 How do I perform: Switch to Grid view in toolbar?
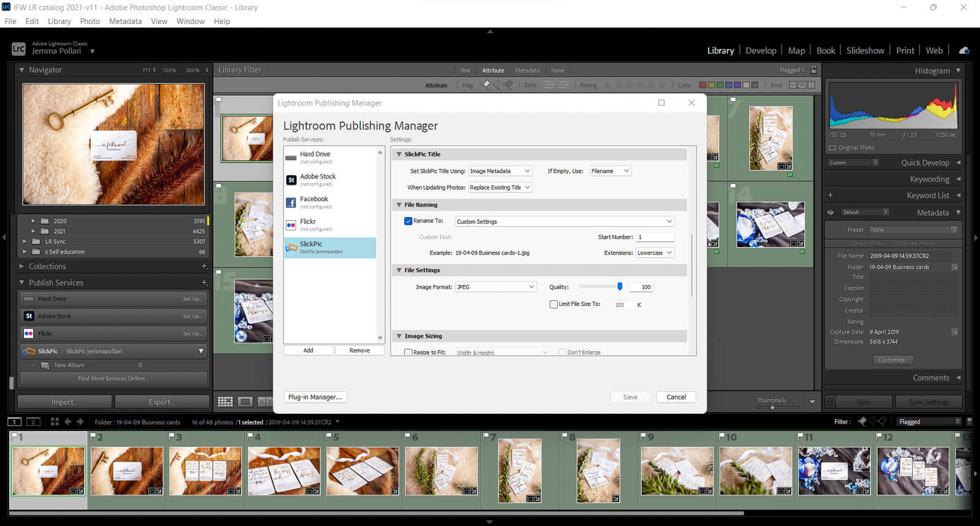[x=225, y=402]
